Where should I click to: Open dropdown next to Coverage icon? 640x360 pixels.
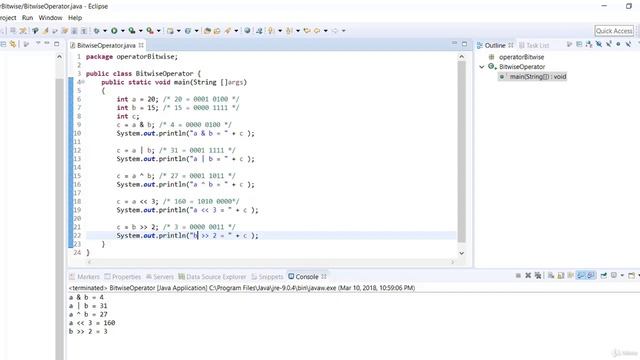tap(140, 31)
